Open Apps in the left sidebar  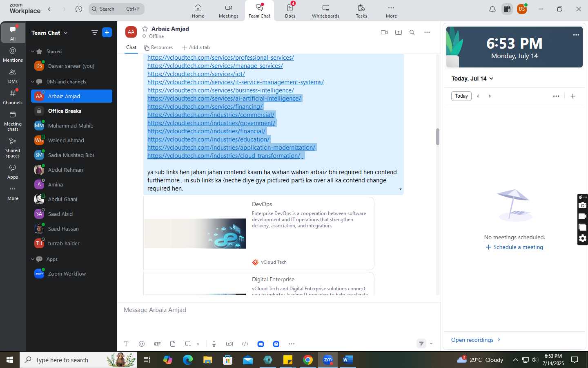[13, 172]
